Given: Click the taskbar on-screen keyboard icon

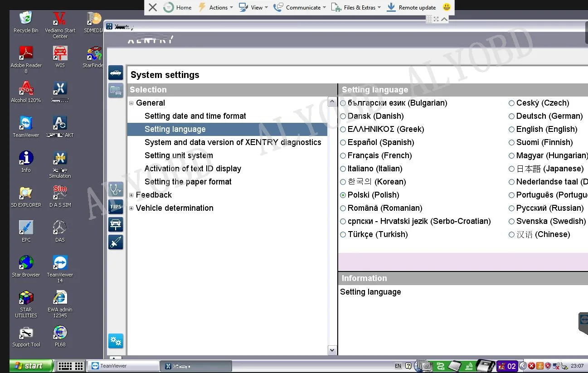Looking at the screenshot, I should point(71,366).
